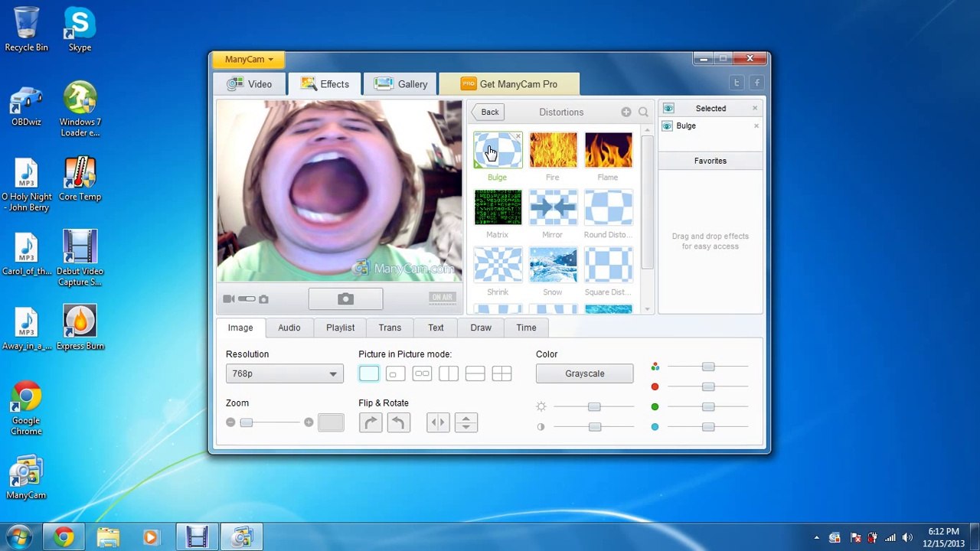The width and height of the screenshot is (980, 551).
Task: Open the ManyCam title menu dropdown
Action: (x=248, y=59)
